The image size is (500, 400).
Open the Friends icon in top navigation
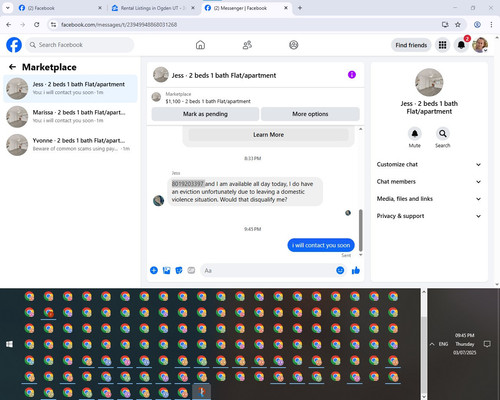click(x=247, y=45)
